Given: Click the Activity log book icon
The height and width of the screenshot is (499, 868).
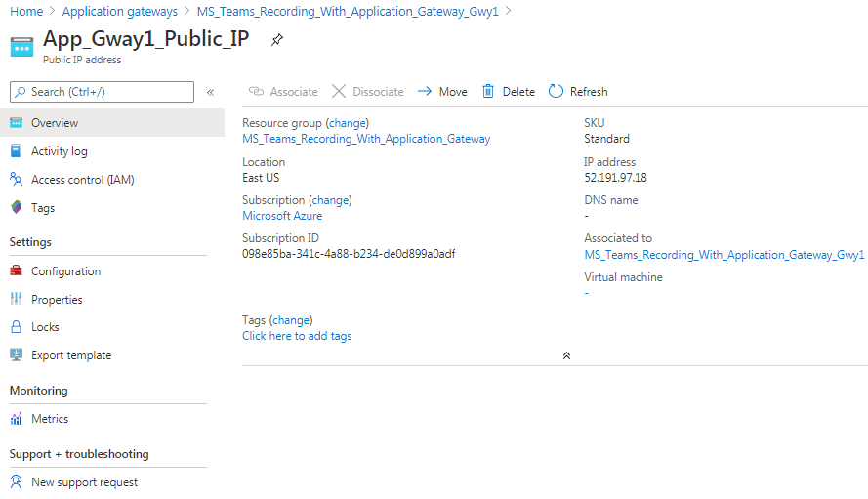Looking at the screenshot, I should coord(16,150).
